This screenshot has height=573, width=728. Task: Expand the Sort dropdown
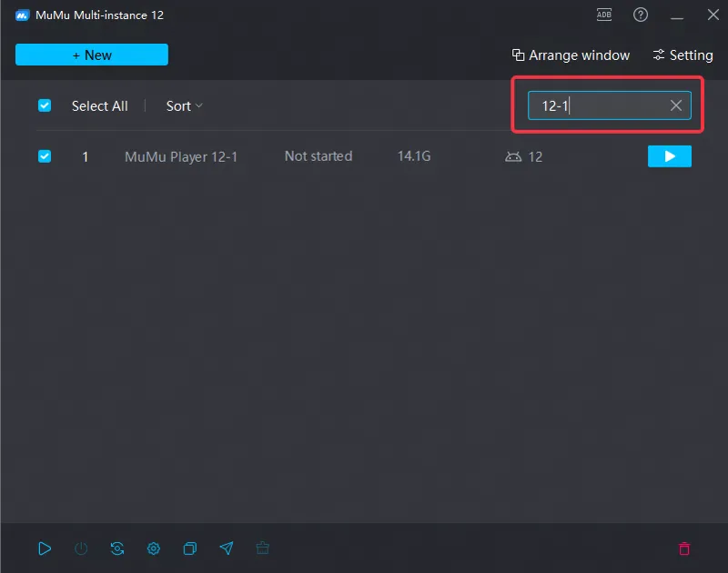pyautogui.click(x=185, y=106)
